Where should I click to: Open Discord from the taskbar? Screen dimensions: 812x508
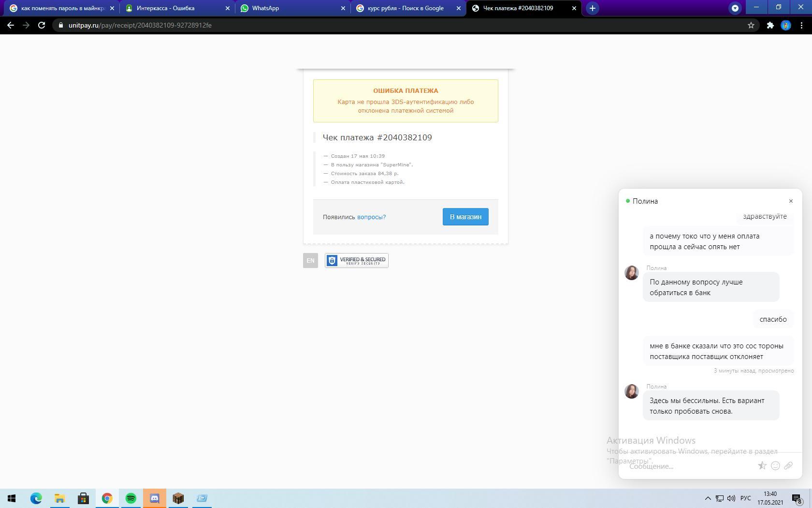click(155, 498)
